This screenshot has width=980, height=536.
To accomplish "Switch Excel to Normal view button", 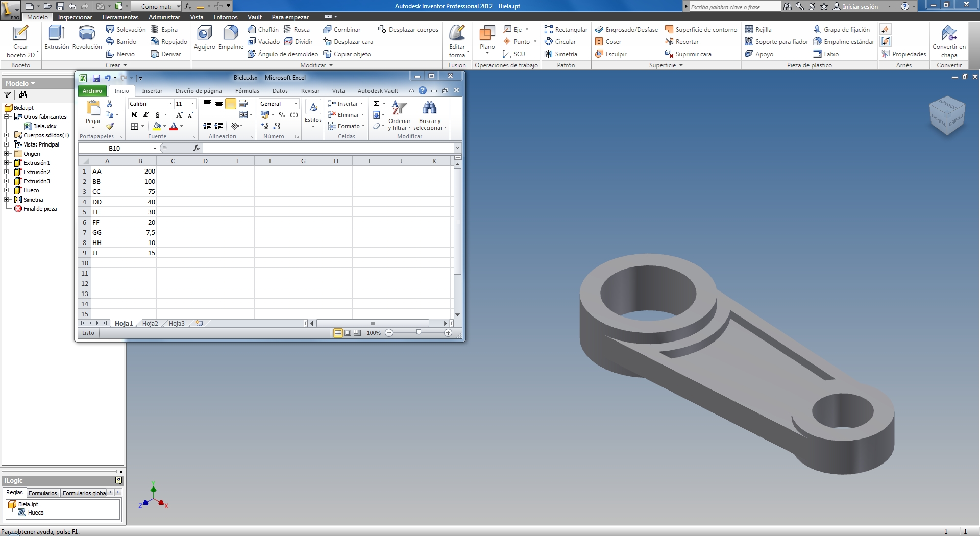I will [338, 333].
